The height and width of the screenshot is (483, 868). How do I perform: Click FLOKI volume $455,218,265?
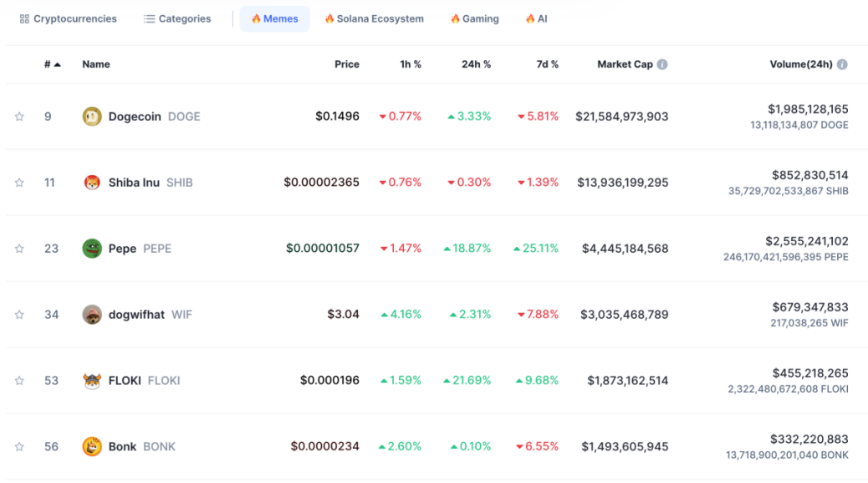(x=809, y=373)
